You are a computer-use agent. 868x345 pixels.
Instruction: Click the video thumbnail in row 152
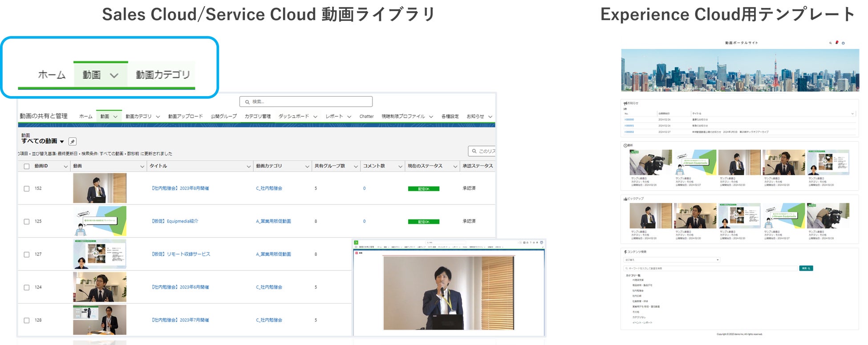(100, 188)
